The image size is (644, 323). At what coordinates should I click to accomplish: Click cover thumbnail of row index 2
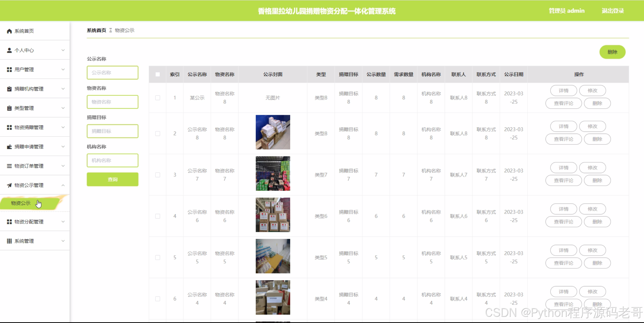point(273,132)
